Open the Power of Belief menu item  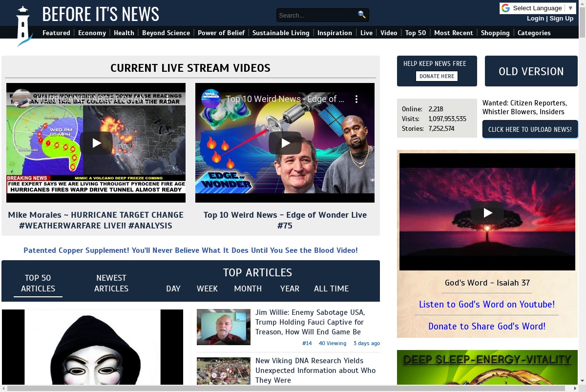[221, 33]
